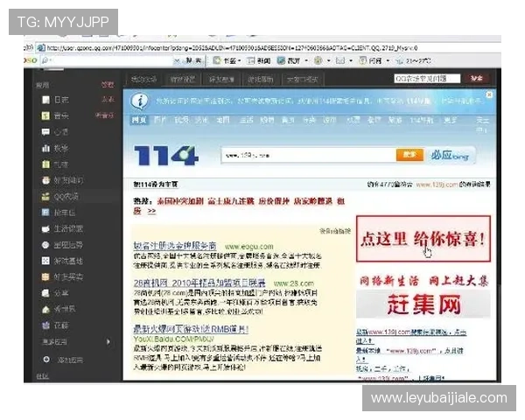
Task: Focus the 114 search input field
Action: [x=308, y=155]
